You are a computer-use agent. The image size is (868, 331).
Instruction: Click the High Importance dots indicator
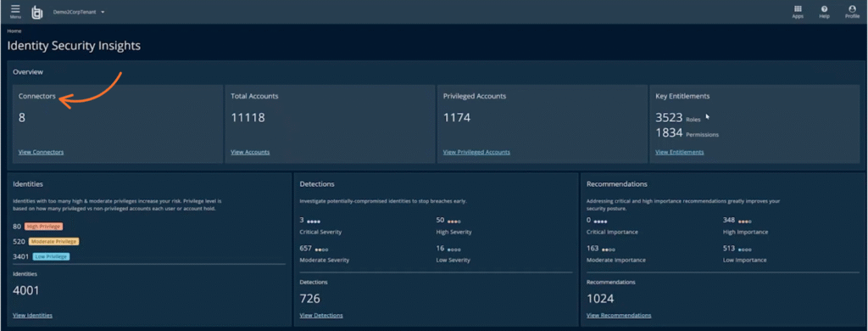coord(744,222)
